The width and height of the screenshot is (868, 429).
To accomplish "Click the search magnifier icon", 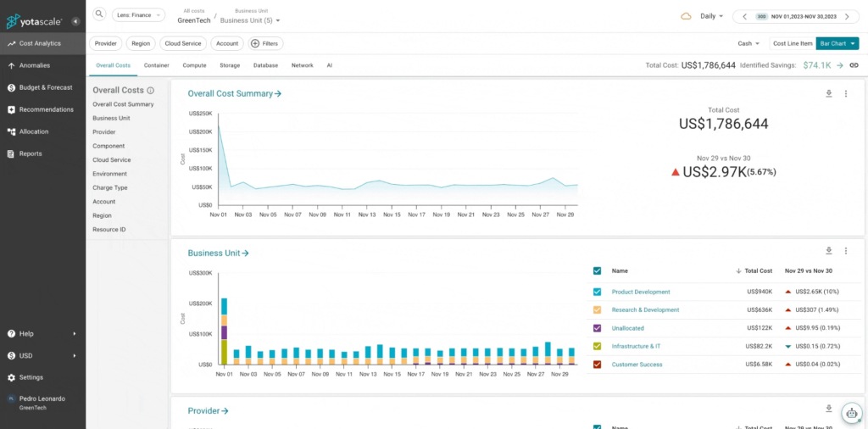I will click(99, 14).
